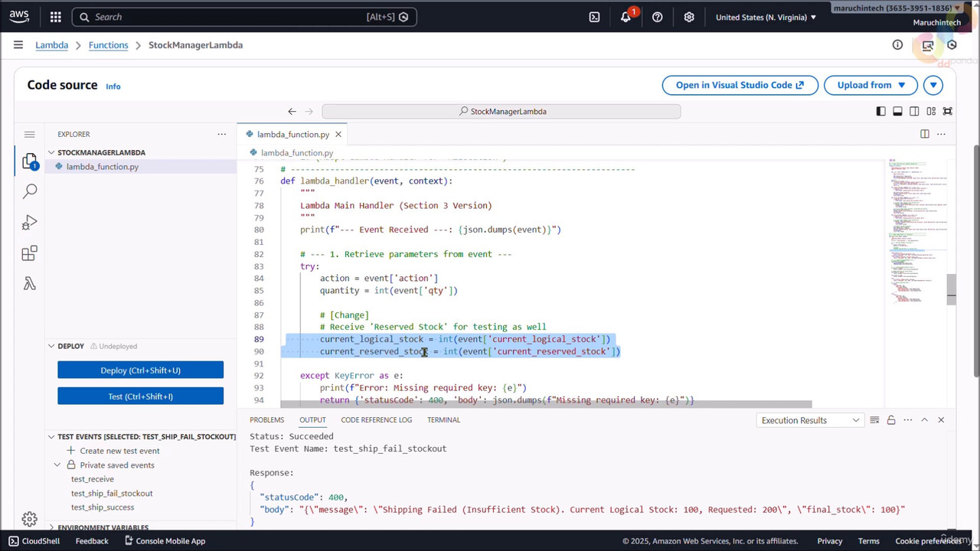
Task: Toggle the secondary side bar layout icon
Action: pyautogui.click(x=914, y=111)
